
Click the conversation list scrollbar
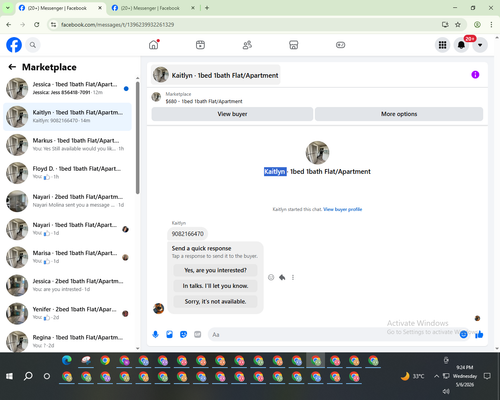[137, 138]
